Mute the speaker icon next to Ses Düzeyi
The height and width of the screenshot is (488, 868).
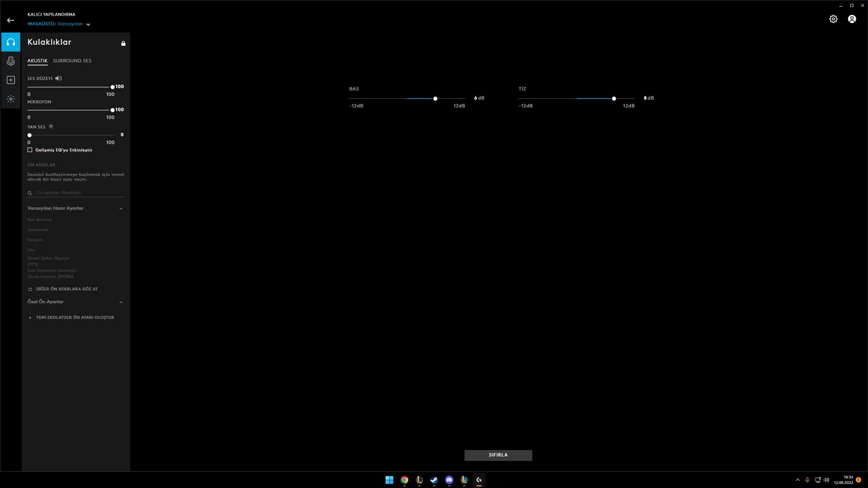[x=58, y=78]
